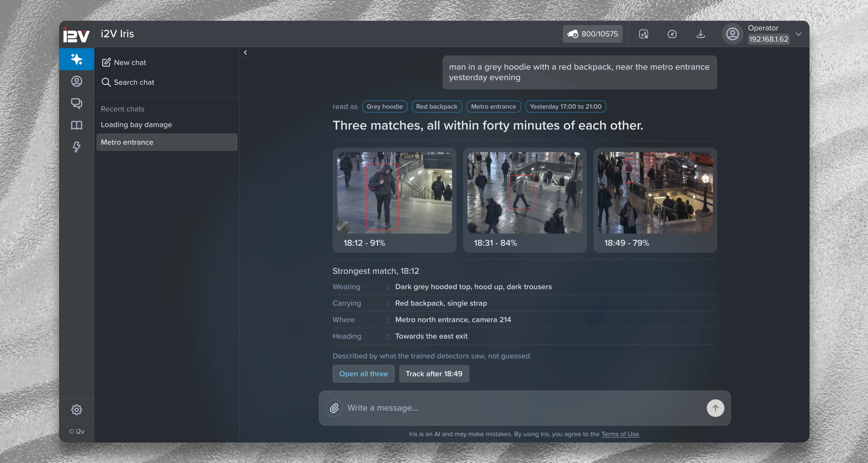Click the Operator avatar icon
This screenshot has width=868, height=463.
point(732,34)
